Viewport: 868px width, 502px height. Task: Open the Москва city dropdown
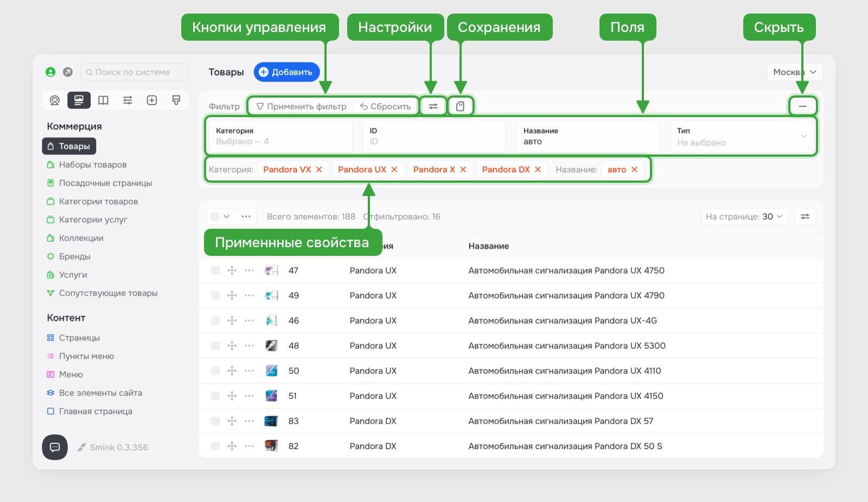[x=795, y=72]
